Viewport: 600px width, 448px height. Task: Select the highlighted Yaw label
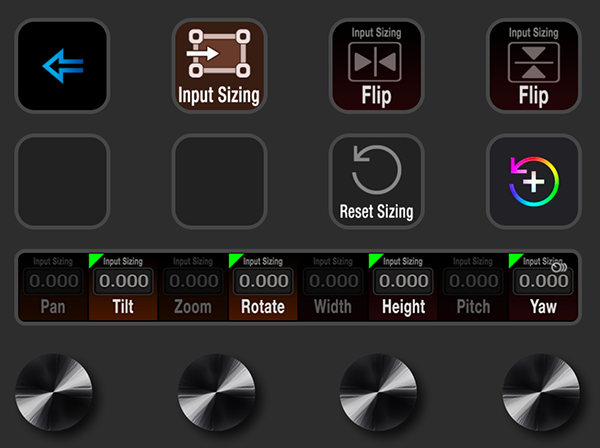click(x=543, y=307)
